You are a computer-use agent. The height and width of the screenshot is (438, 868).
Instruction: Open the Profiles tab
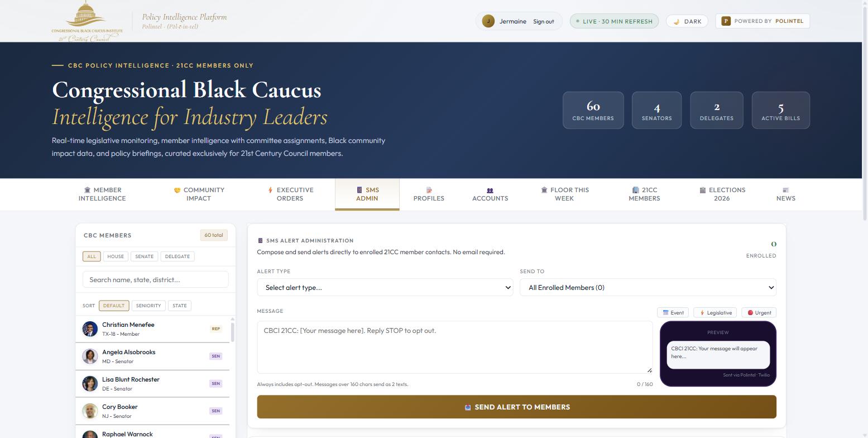click(x=429, y=194)
